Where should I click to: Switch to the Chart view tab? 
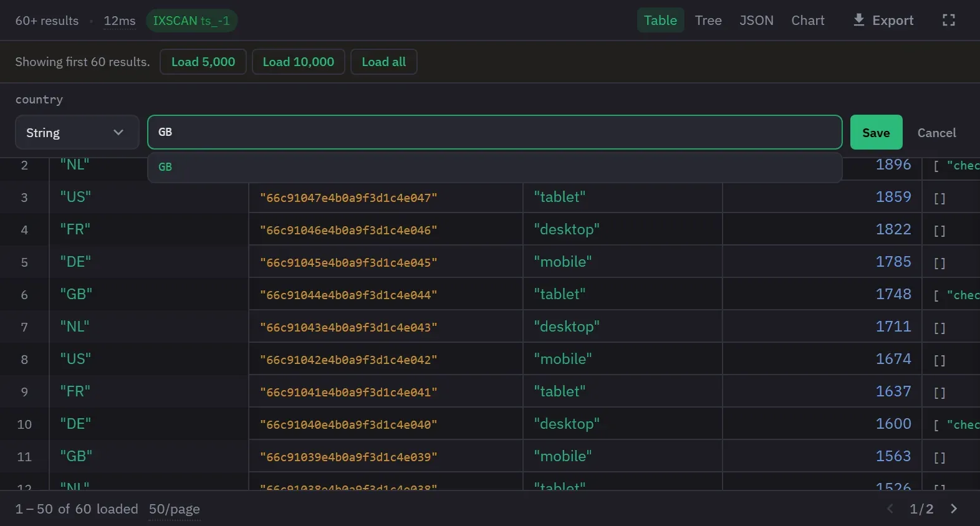(808, 21)
